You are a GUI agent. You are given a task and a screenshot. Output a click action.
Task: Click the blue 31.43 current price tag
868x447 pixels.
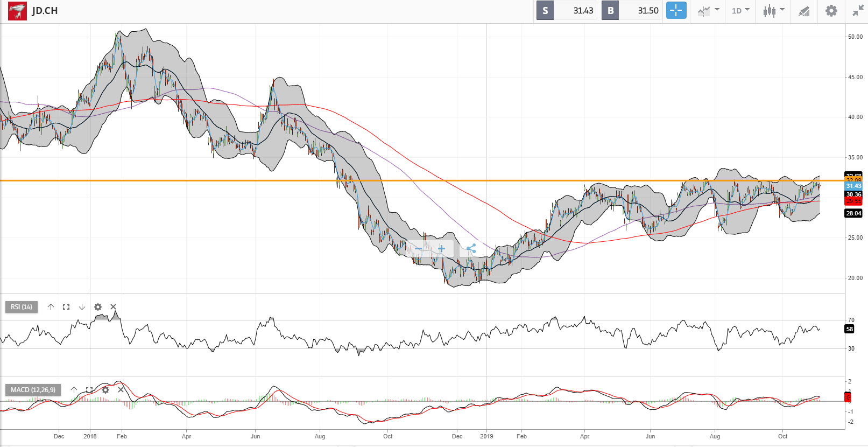[853, 186]
